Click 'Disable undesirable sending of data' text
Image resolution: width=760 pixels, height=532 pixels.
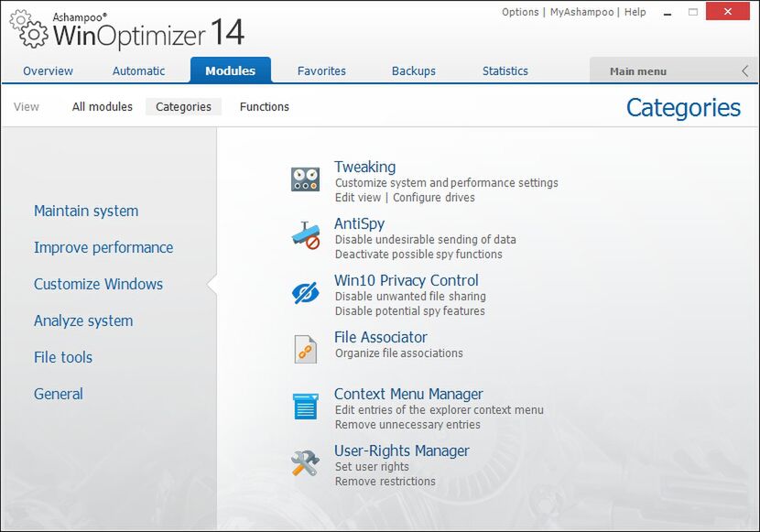(x=425, y=239)
